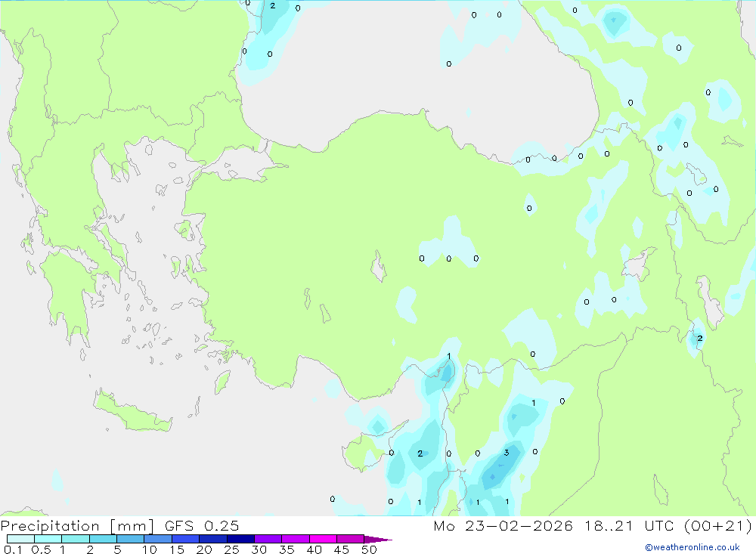
Task: Pick the 15–20 mm legend color swatch
Action: 185,539
